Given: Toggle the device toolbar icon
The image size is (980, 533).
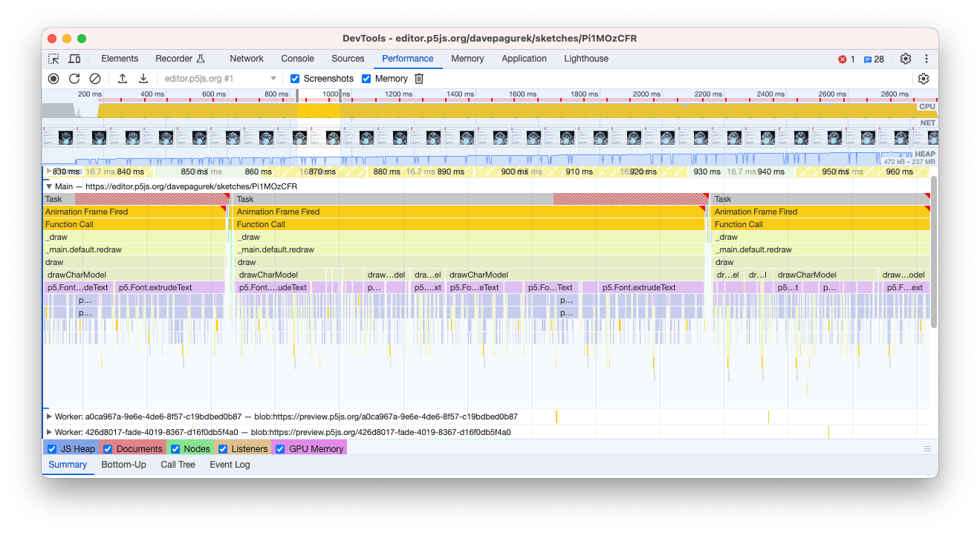Looking at the screenshot, I should (x=74, y=59).
